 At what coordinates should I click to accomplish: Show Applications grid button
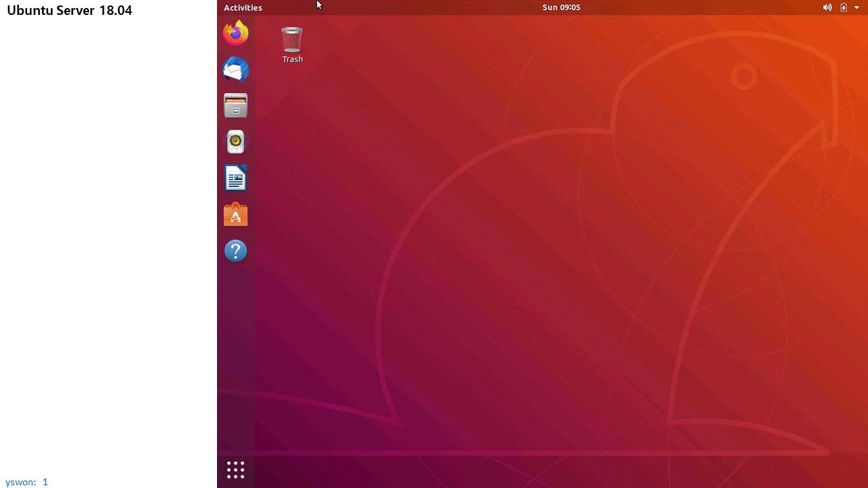pos(235,470)
